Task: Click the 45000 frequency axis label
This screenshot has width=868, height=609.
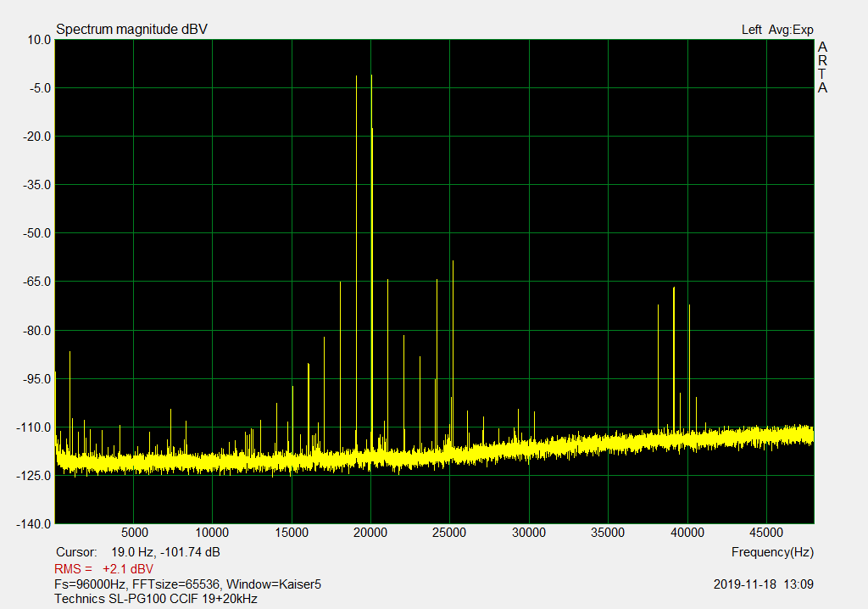Action: point(766,533)
